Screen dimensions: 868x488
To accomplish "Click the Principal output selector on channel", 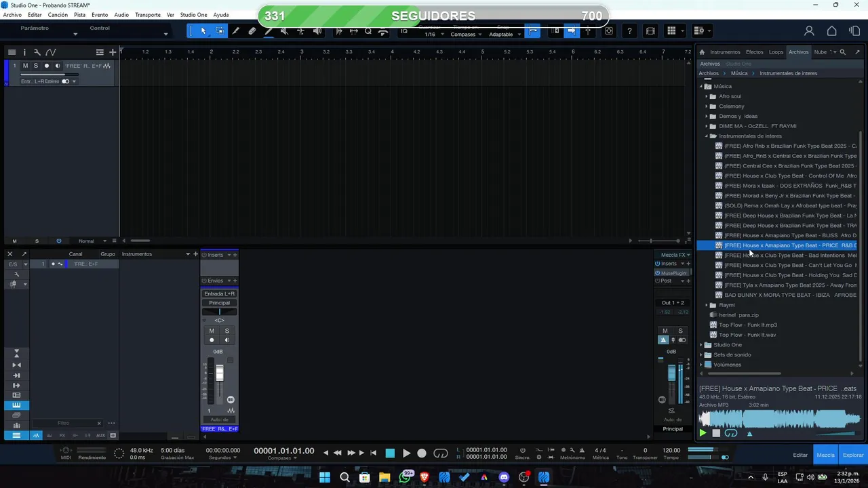I will tap(219, 303).
